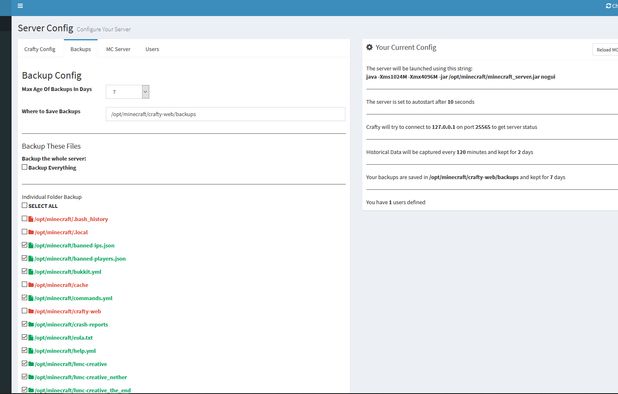
Task: Uncheck the banned-players.json checkbox
Action: (x=24, y=258)
